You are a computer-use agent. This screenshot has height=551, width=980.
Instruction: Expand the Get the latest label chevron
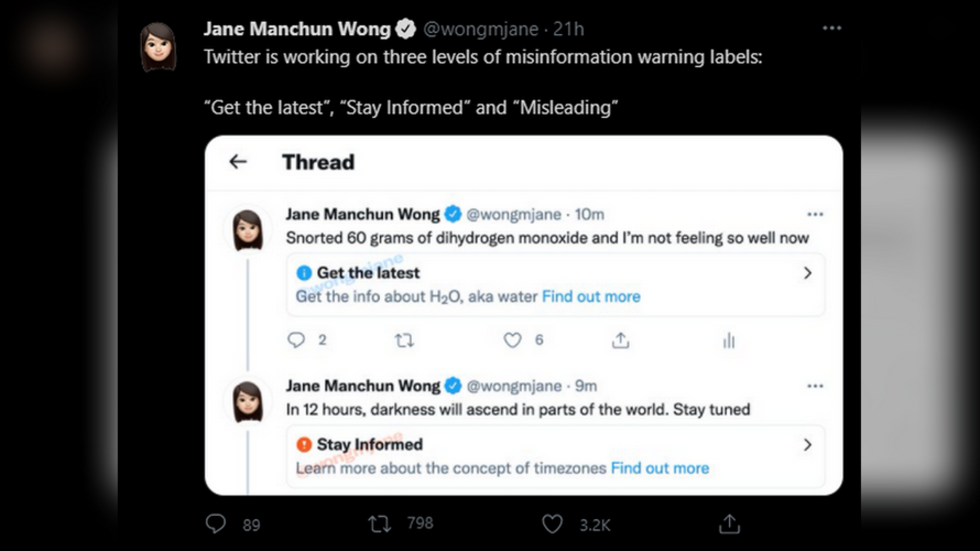point(808,273)
